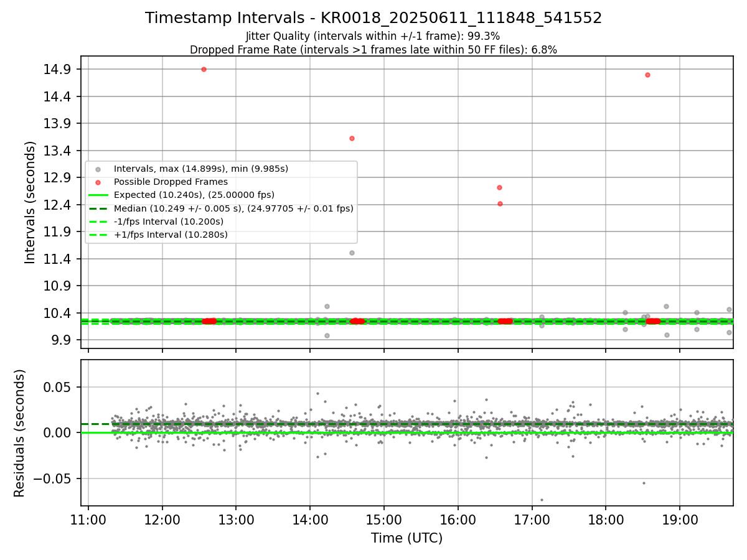The image size is (747, 560).
Task: Click legend entry Median (10.249 +/- 0.005 s)
Action: coord(233,208)
